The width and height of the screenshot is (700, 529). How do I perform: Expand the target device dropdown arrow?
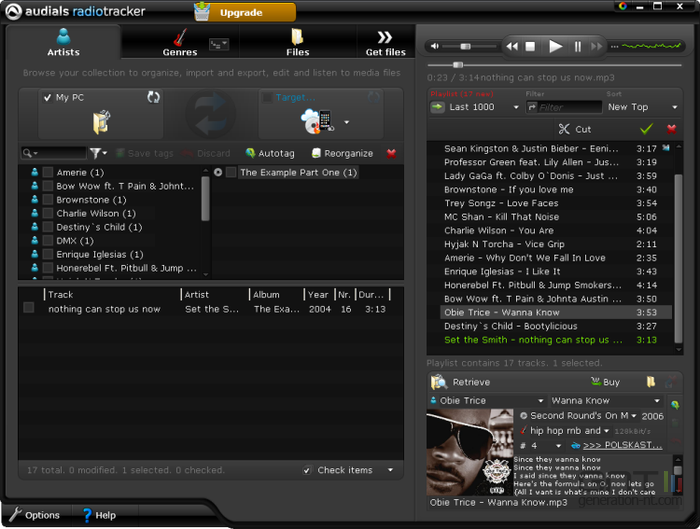(346, 122)
